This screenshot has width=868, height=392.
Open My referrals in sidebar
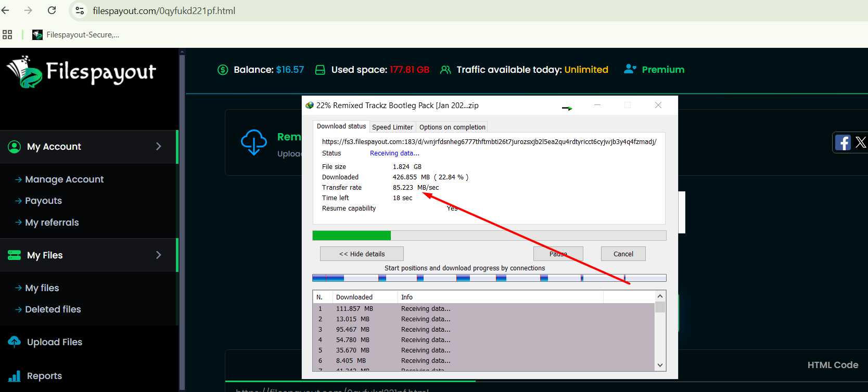coord(52,223)
